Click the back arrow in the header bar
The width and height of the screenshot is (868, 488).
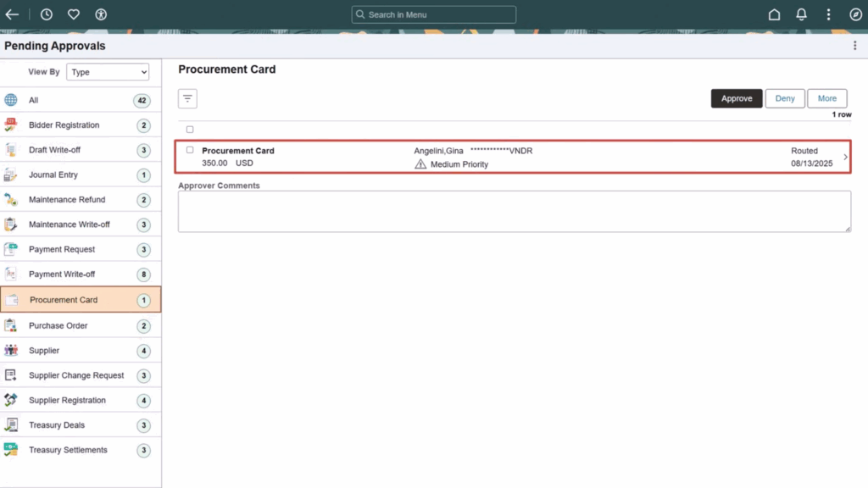[12, 14]
